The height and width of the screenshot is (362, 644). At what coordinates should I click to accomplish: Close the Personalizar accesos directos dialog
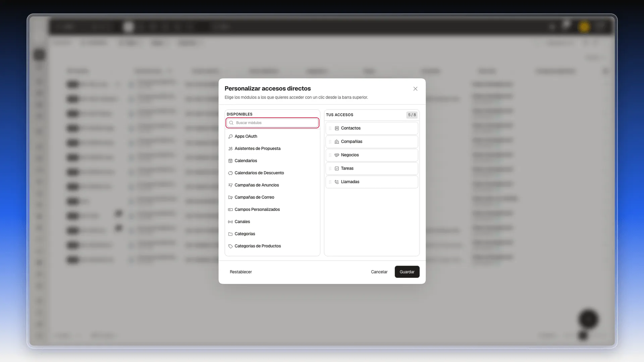415,89
